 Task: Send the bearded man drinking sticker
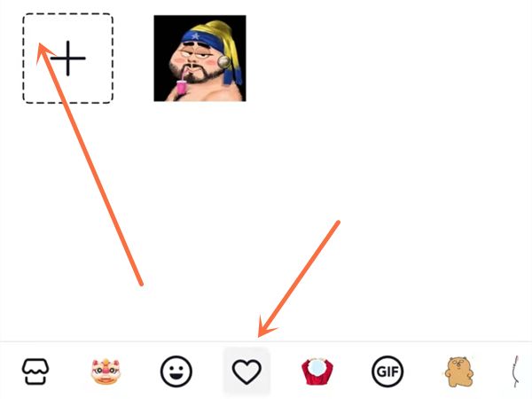(x=199, y=58)
